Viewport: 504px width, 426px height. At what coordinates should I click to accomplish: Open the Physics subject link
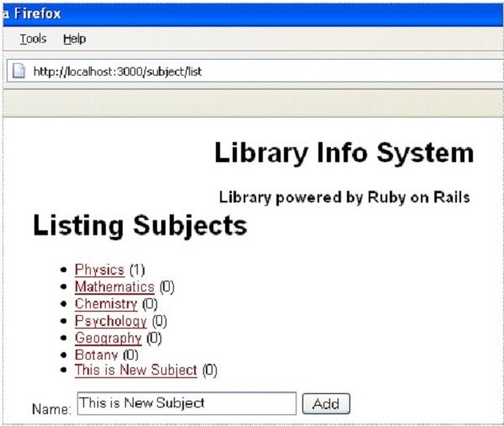point(100,270)
